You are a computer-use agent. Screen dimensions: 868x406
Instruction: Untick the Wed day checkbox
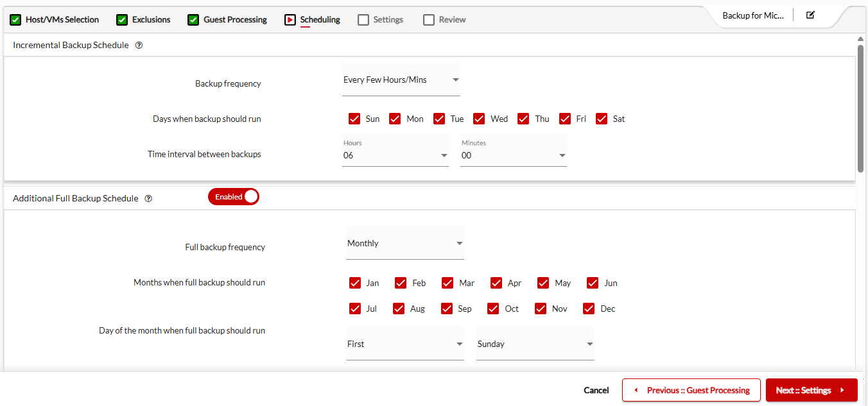479,119
